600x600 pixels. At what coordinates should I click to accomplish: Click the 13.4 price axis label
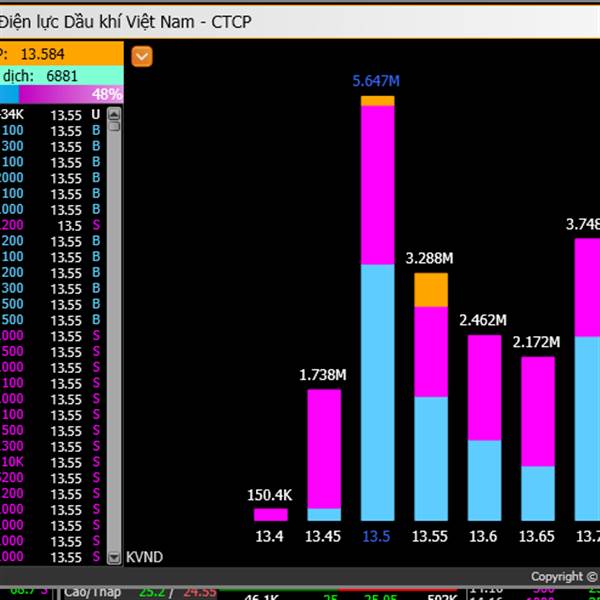[269, 536]
